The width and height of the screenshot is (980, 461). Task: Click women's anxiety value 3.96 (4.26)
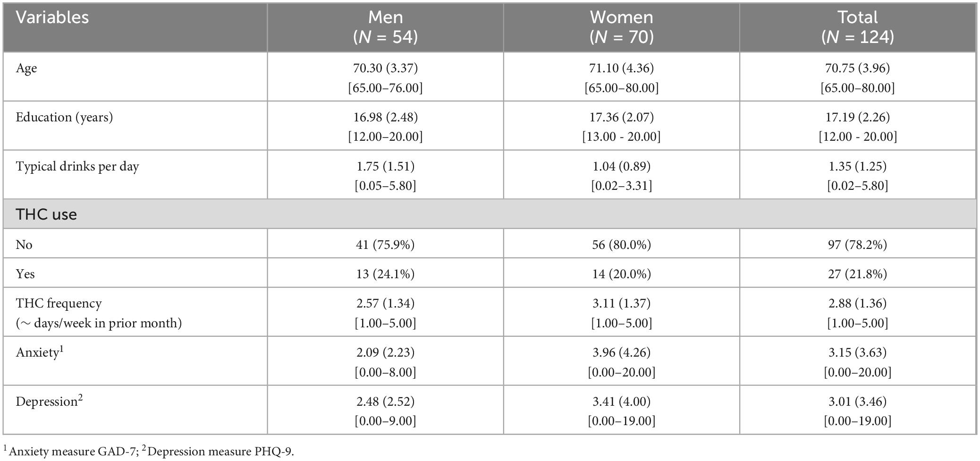tap(621, 352)
